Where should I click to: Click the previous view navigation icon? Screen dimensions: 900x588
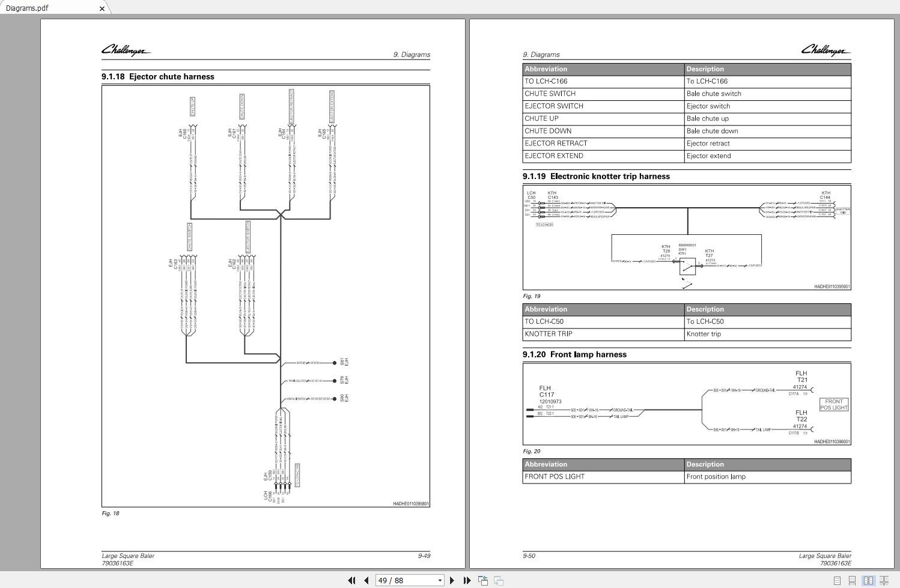[x=482, y=580]
